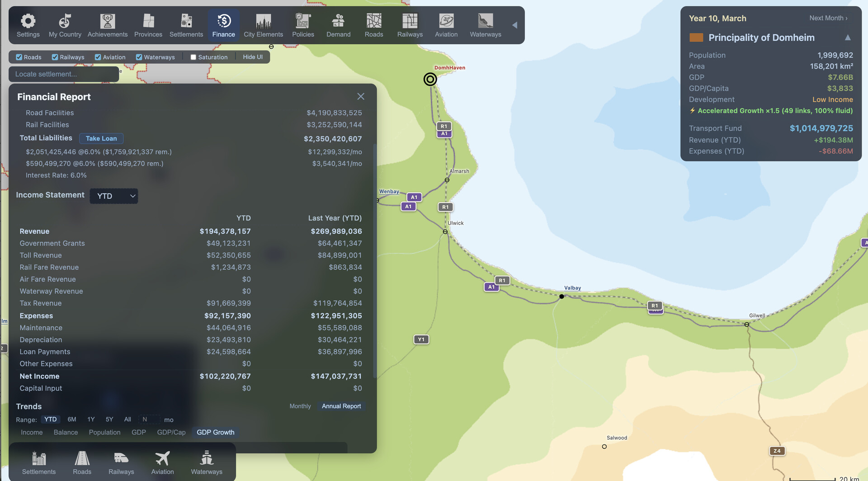This screenshot has height=481, width=868.
Task: Select the 5Y trend range
Action: [x=109, y=419]
